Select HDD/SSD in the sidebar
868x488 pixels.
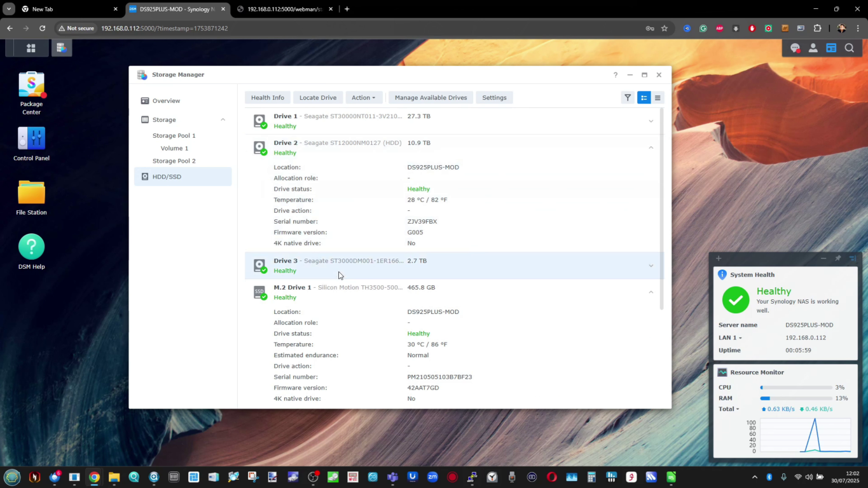point(183,177)
